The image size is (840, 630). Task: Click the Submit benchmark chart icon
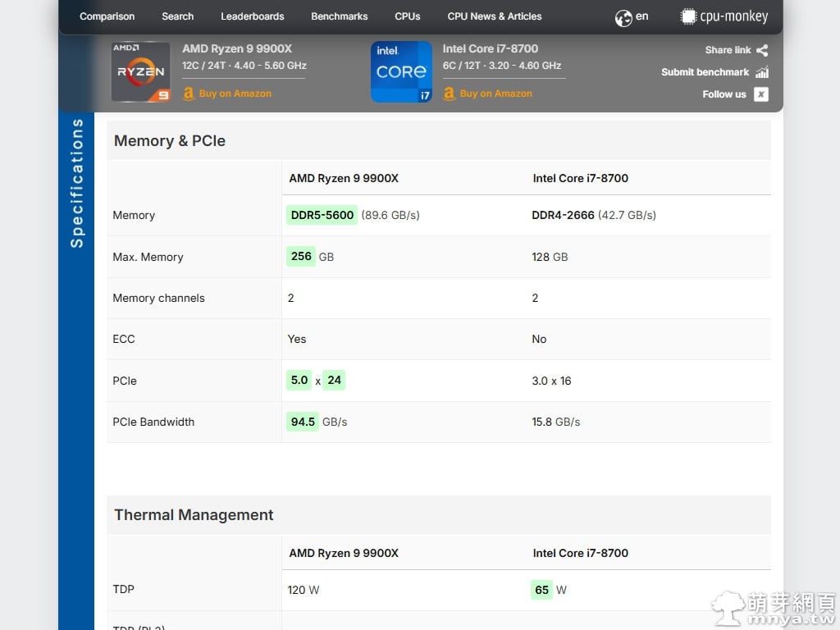(x=762, y=72)
